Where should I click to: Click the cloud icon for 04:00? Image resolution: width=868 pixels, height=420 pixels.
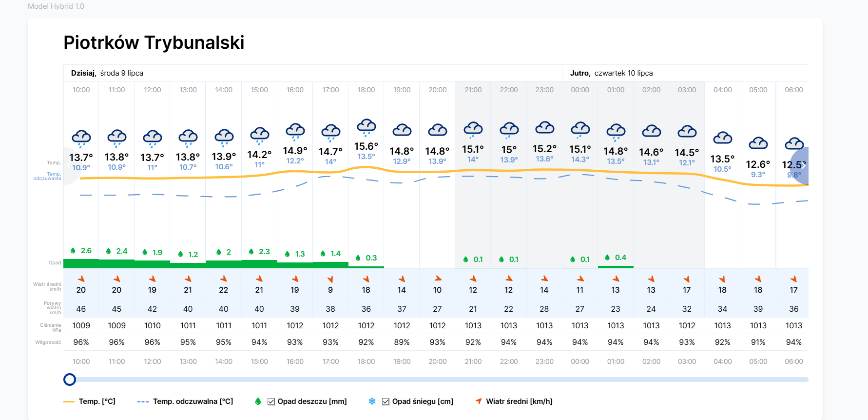(722, 138)
